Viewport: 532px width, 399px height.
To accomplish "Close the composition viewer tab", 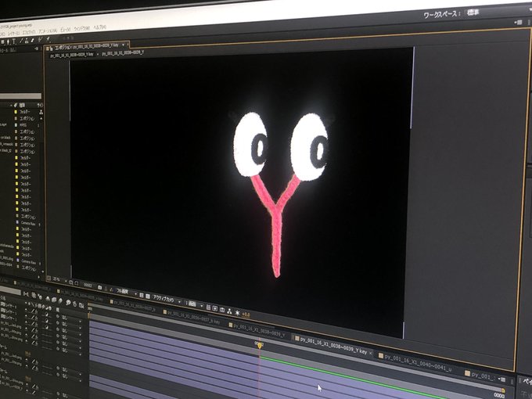I will click(x=128, y=44).
